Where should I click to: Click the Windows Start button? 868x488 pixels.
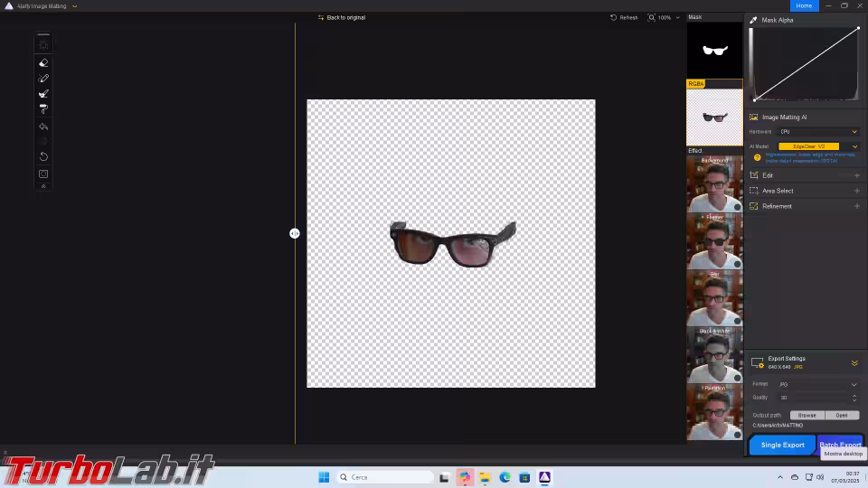coord(324,477)
